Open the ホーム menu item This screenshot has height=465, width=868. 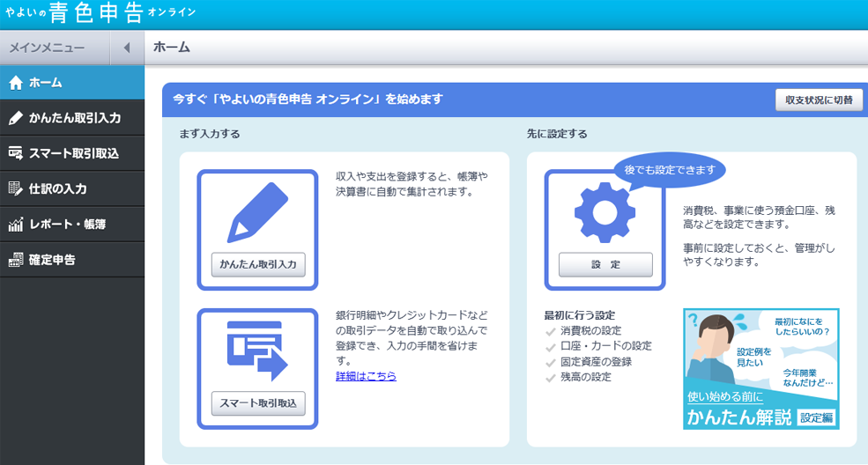pos(72,83)
